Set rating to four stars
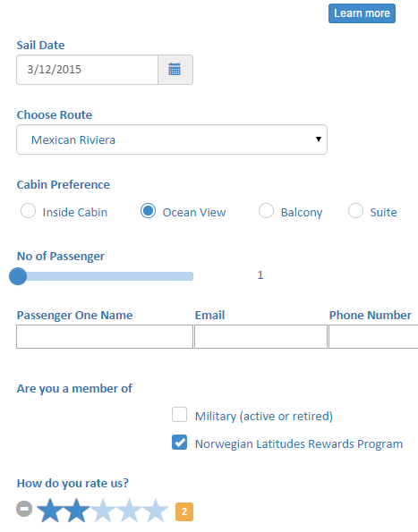Image resolution: width=418 pixels, height=532 pixels. tap(130, 510)
